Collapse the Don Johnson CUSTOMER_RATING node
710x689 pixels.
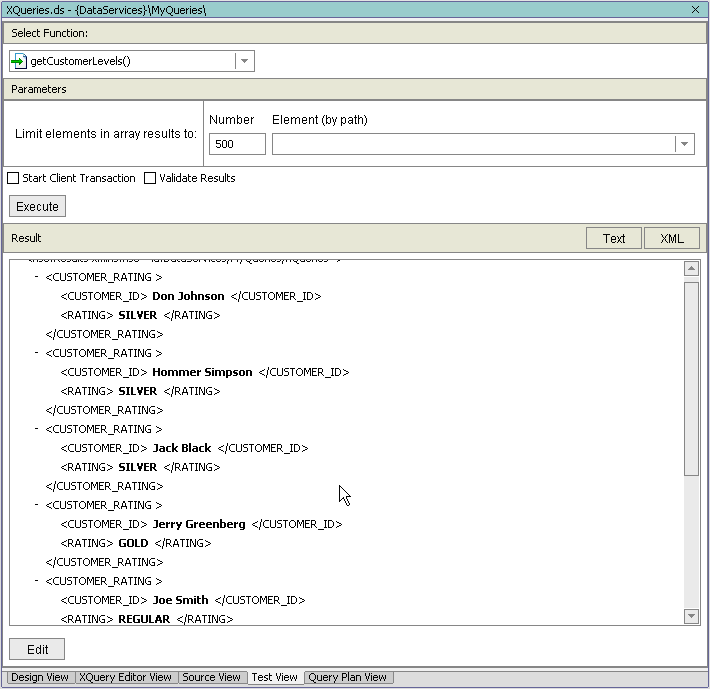[x=37, y=276]
